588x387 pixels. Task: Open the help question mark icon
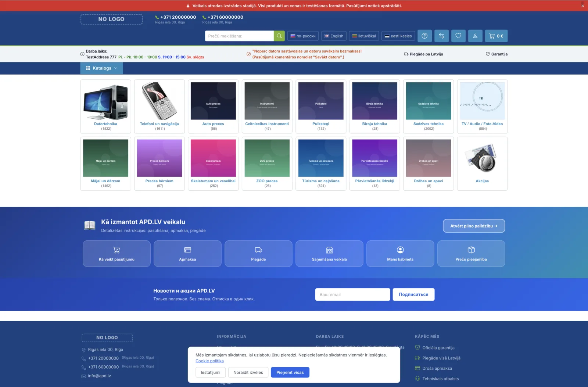(424, 36)
